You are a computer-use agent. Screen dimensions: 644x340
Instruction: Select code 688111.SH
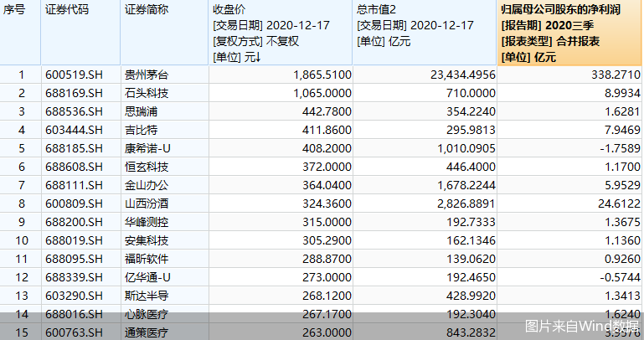pos(74,185)
